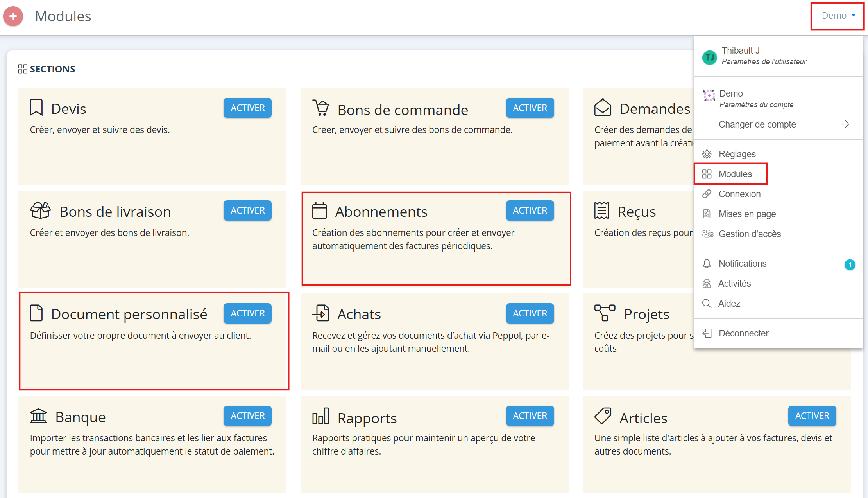Click the red plus create button
The height and width of the screenshot is (498, 868).
point(13,16)
